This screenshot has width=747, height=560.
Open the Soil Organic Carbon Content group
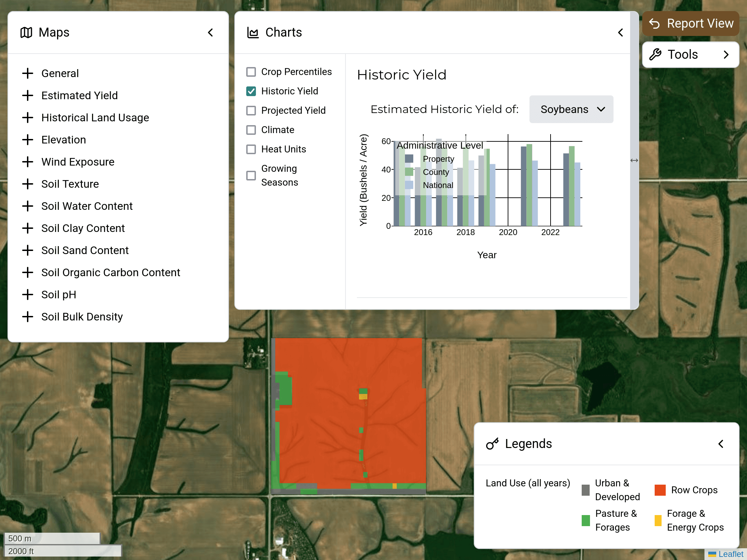pos(111,272)
